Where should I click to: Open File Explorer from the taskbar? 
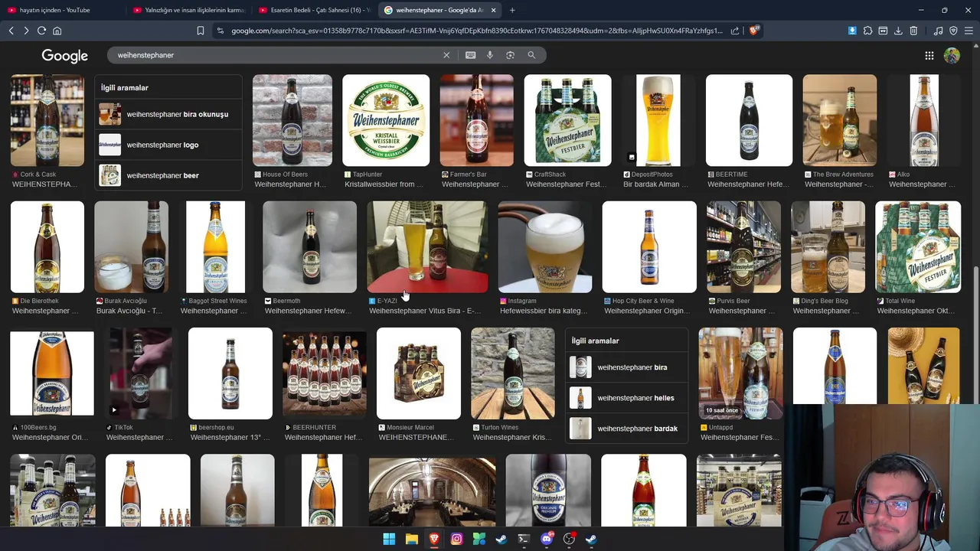(x=412, y=539)
